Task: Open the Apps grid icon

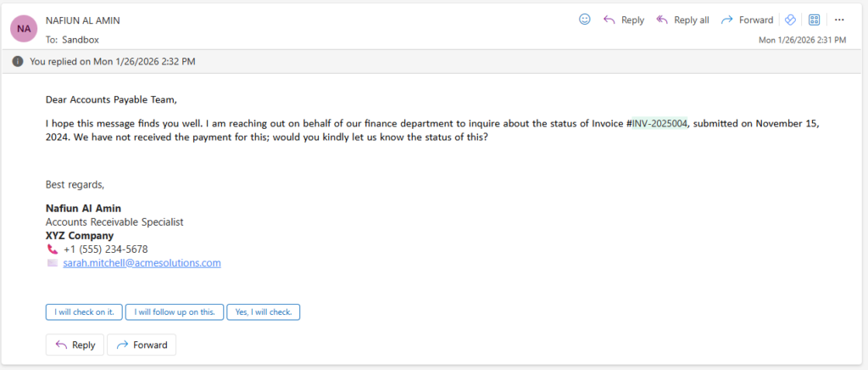Action: pos(815,20)
